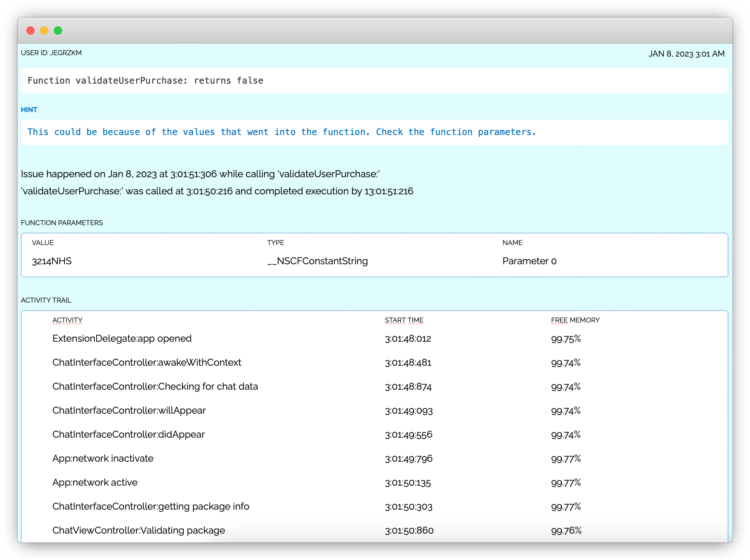Viewport: 750px width, 560px height.
Task: Click the FREE MEMORY column header
Action: (x=575, y=320)
